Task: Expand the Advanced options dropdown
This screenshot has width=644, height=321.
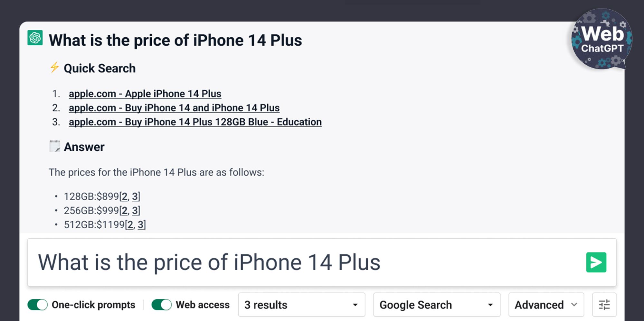Action: [x=546, y=305]
